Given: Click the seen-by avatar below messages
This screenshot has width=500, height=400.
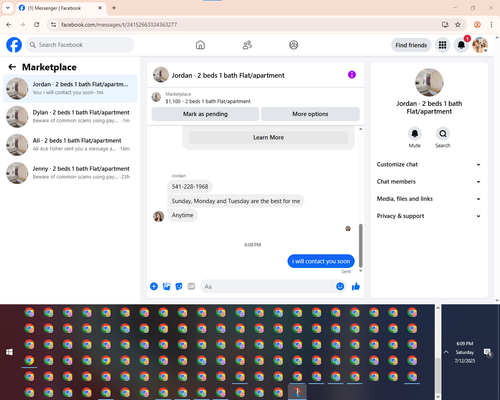Looking at the screenshot, I should tap(348, 229).
